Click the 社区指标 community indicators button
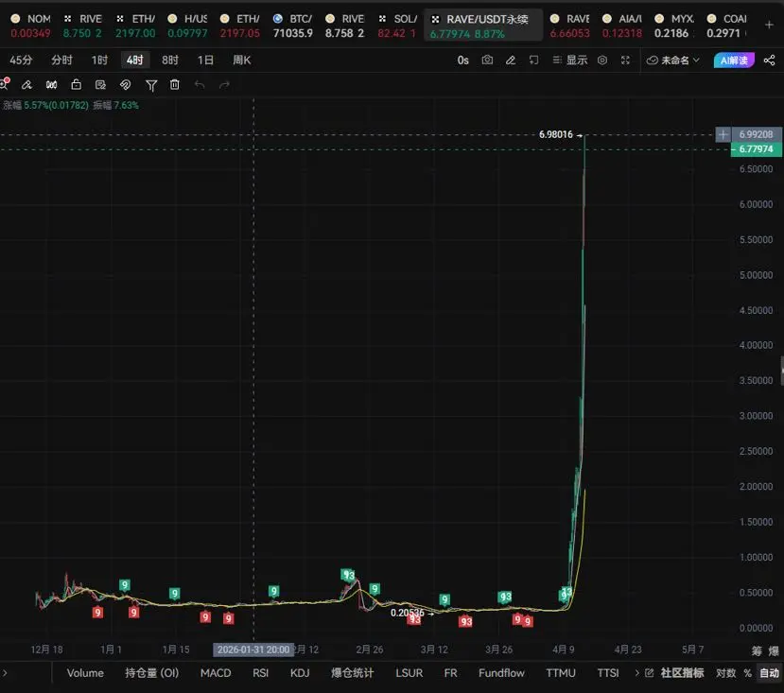The image size is (784, 693). [682, 673]
